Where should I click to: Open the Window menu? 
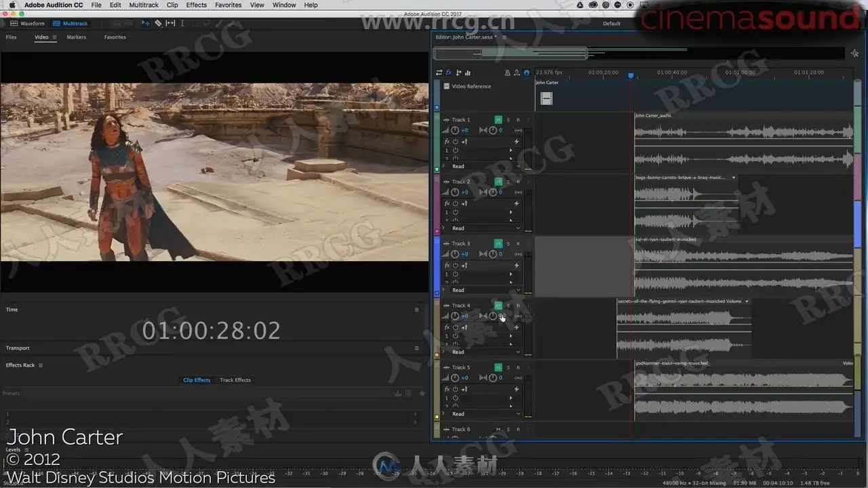[x=284, y=5]
